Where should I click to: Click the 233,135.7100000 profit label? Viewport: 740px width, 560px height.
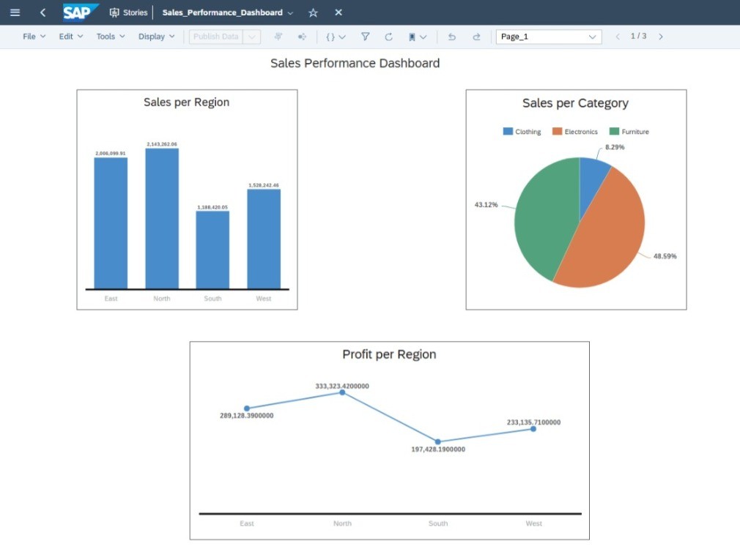[534, 422]
